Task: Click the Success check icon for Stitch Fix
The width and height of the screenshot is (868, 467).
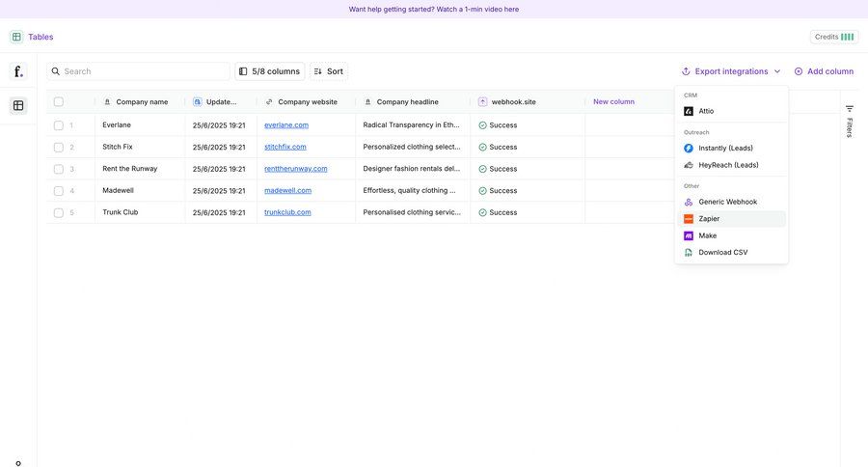Action: [x=483, y=147]
